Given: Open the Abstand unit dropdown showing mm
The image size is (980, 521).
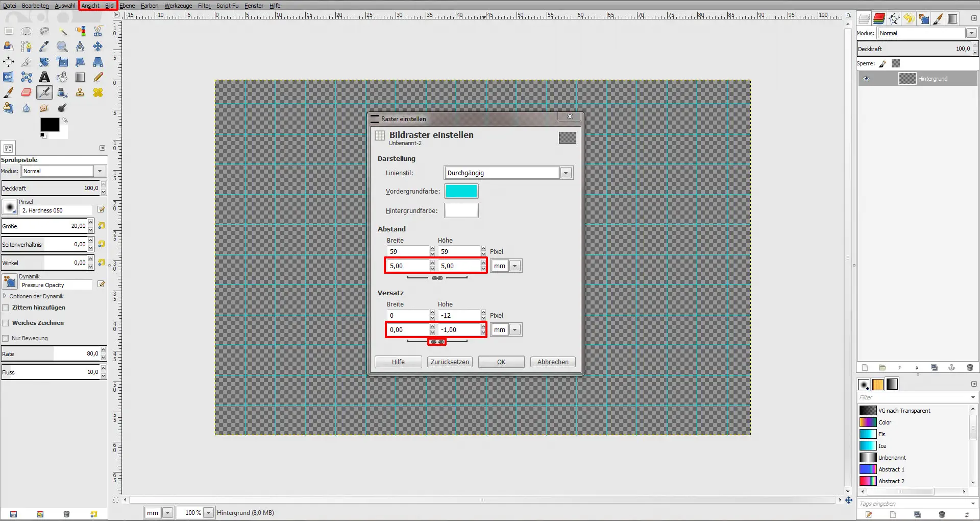Looking at the screenshot, I should 514,266.
